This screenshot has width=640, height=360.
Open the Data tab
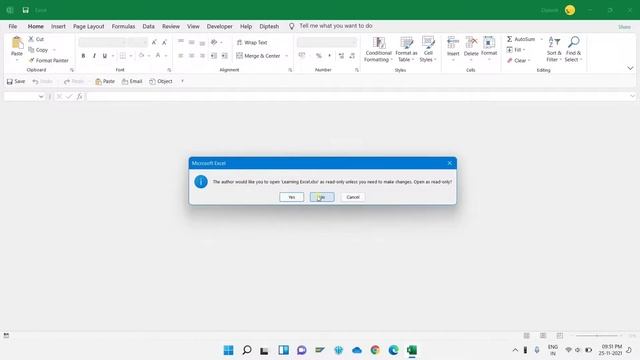[148, 26]
